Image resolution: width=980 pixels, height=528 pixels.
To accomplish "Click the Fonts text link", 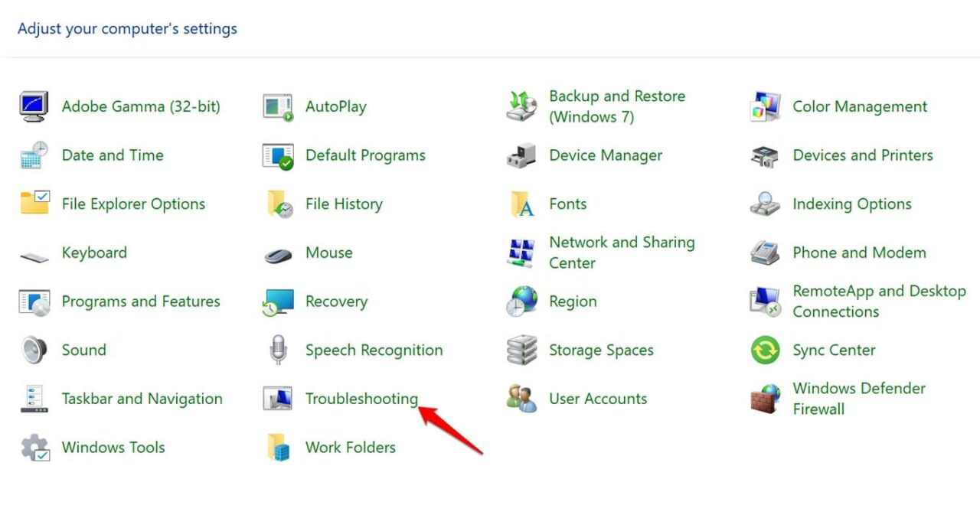I will click(x=568, y=204).
